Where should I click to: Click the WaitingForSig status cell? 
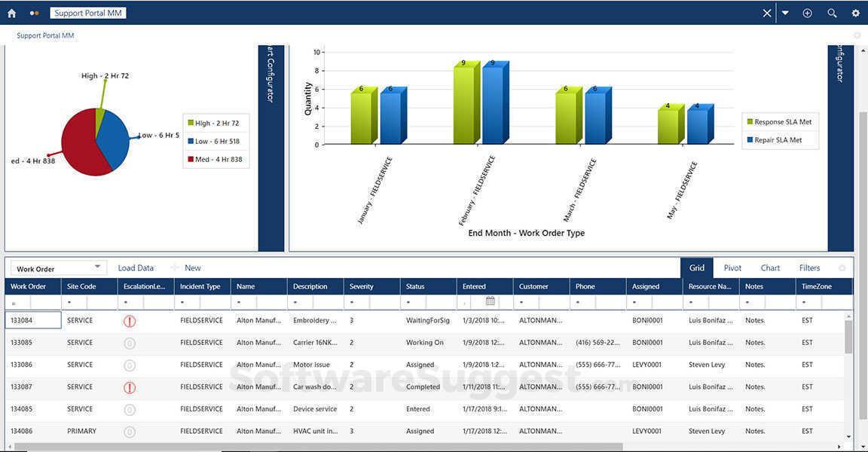tap(428, 320)
